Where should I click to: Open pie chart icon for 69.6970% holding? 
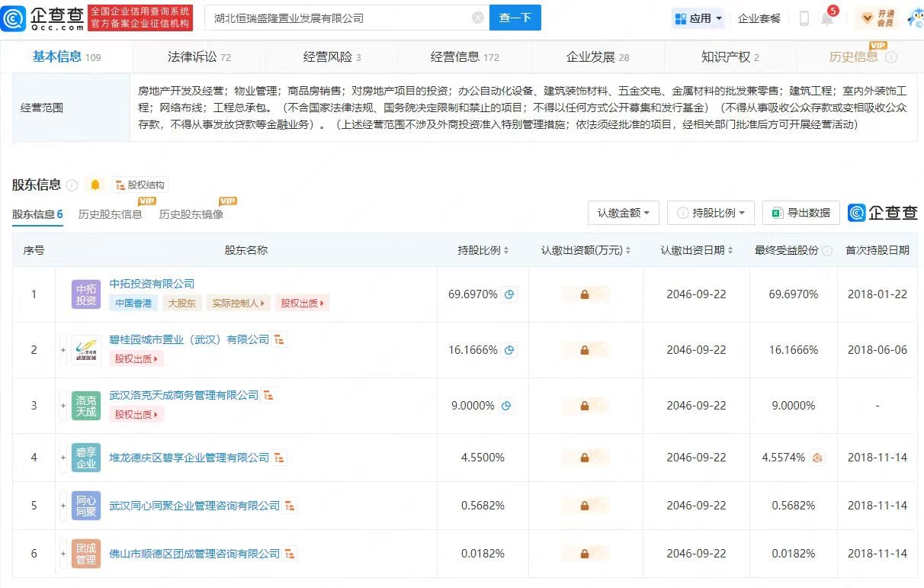509,294
